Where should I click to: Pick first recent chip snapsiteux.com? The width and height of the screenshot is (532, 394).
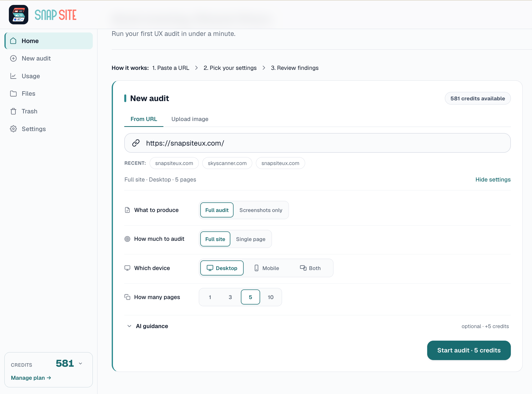pos(174,163)
